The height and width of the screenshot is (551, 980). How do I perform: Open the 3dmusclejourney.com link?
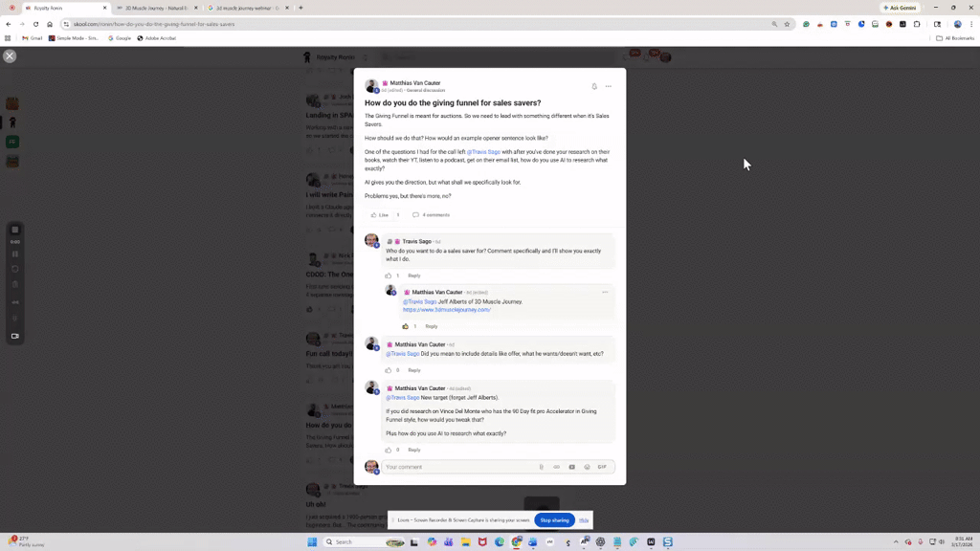pos(446,310)
